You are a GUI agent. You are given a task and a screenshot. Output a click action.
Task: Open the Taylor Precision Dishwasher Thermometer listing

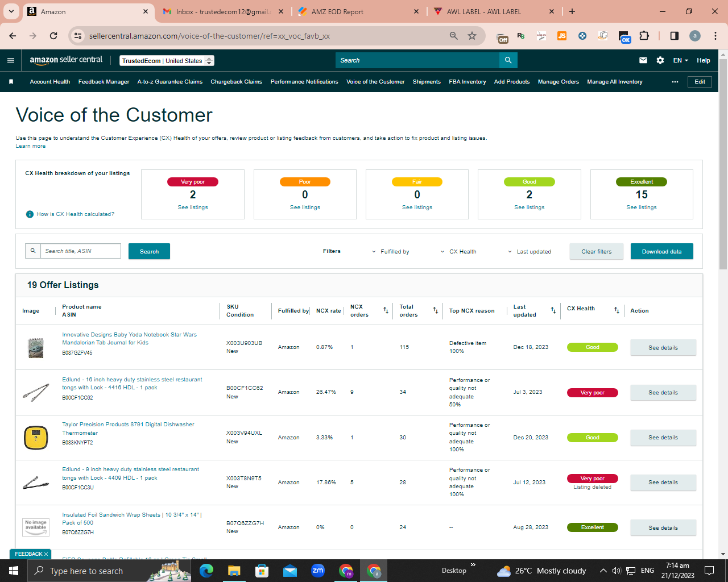(128, 429)
